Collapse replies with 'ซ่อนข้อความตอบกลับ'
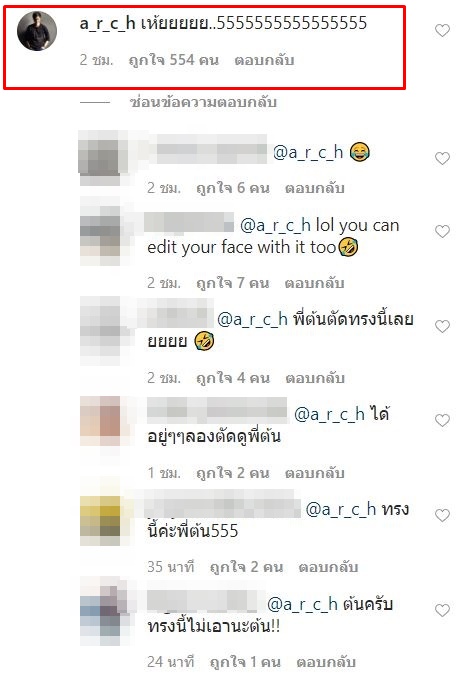Screen dimensions: 476x680 coord(203,102)
